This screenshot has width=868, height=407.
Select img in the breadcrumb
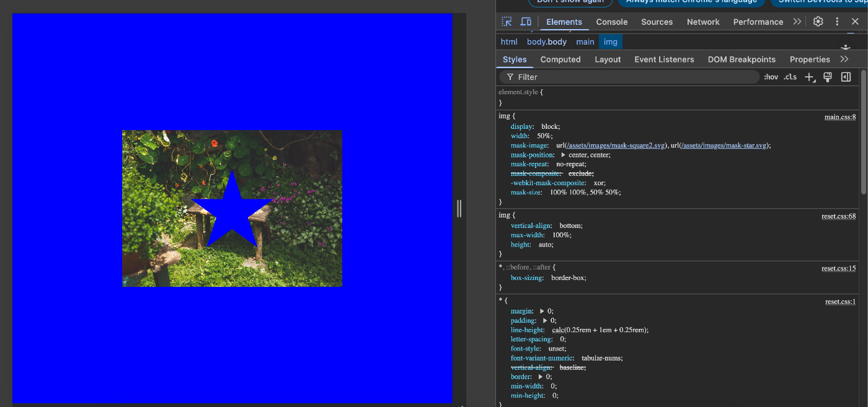click(x=611, y=42)
